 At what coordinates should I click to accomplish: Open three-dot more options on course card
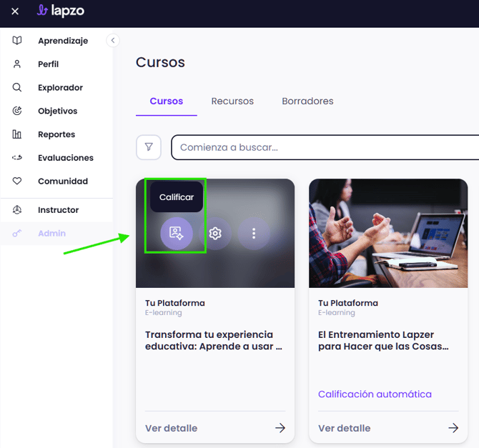pos(254,233)
